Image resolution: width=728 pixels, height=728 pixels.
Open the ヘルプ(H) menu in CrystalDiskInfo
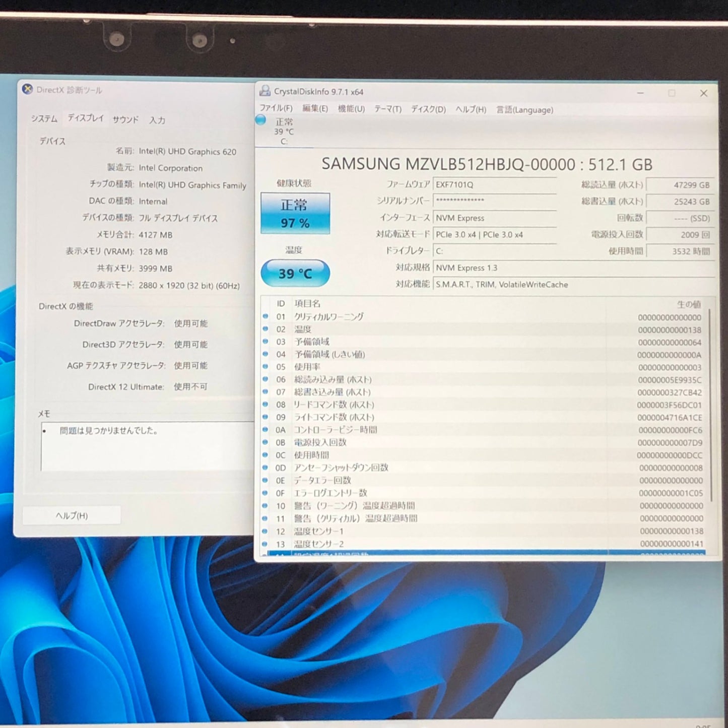click(x=471, y=110)
